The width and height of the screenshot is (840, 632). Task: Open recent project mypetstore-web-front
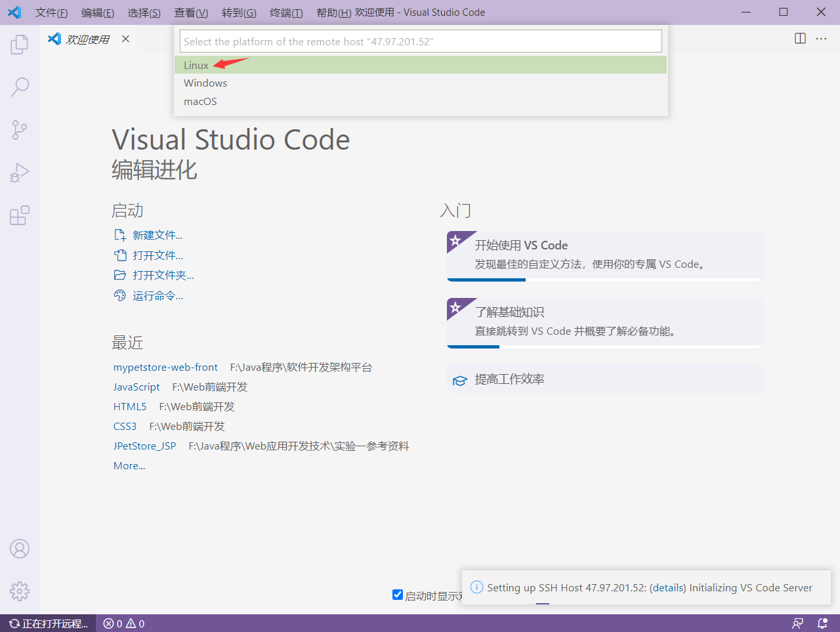pos(165,367)
